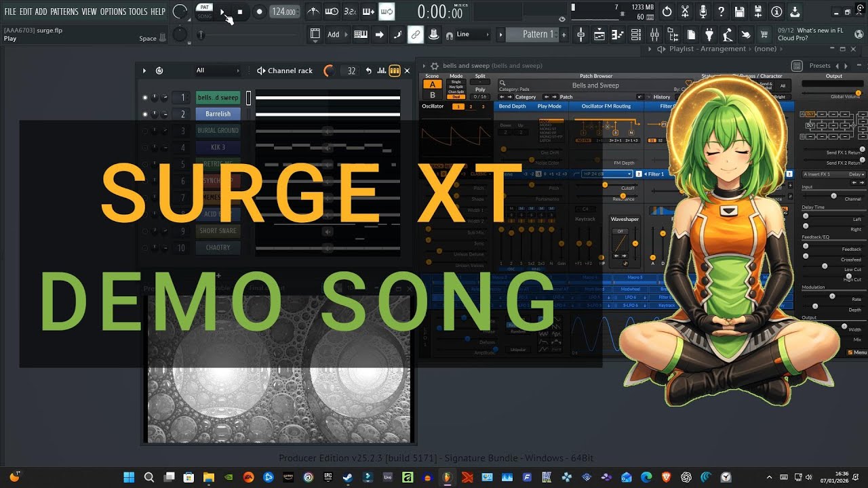The width and height of the screenshot is (868, 488).
Task: Click the microphone one-click recording icon
Action: pyautogui.click(x=703, y=12)
